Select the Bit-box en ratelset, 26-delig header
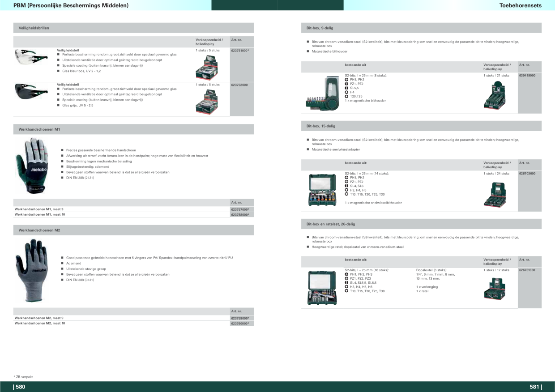Image resolution: width=555 pixels, height=392 pixels. tap(421, 224)
